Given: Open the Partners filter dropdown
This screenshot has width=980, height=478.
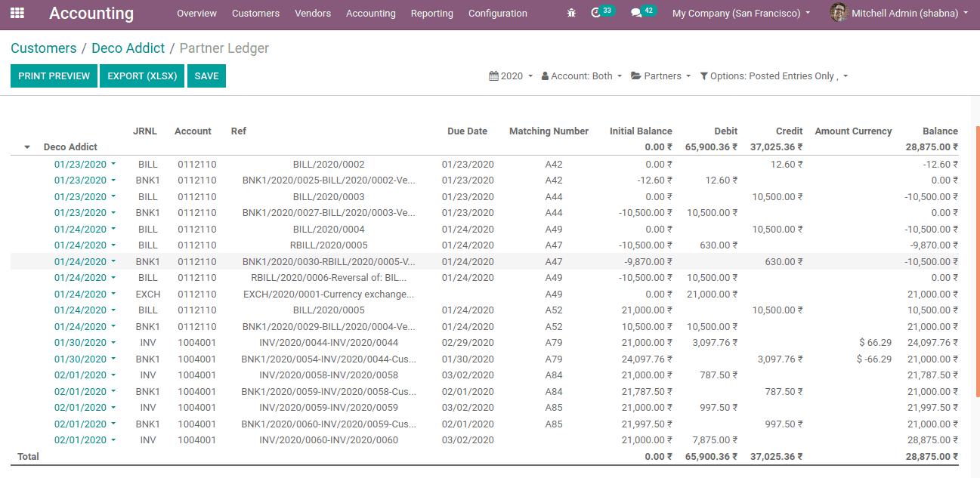Looking at the screenshot, I should click(x=661, y=76).
